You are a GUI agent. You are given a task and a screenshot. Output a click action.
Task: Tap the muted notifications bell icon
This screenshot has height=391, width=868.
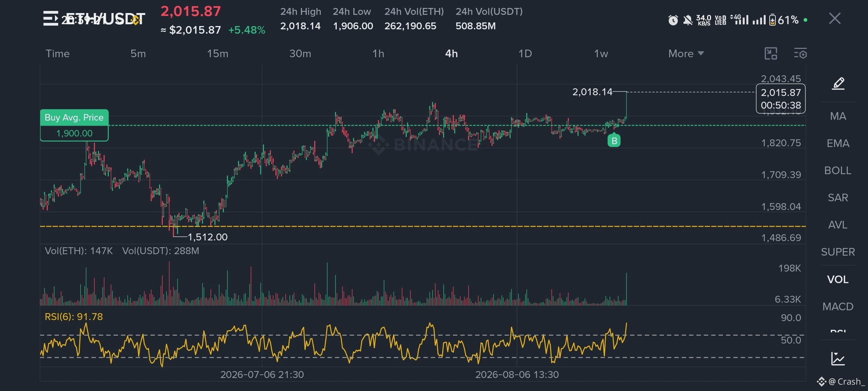688,20
